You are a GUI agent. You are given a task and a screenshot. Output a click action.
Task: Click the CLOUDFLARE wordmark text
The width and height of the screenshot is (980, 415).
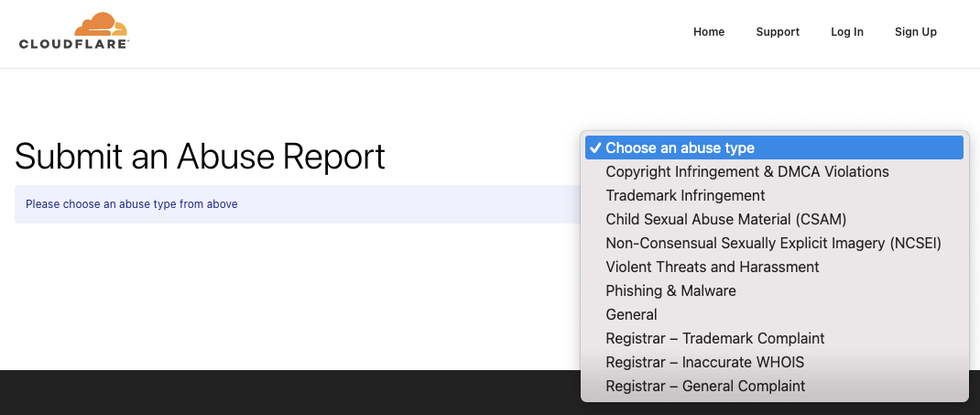pyautogui.click(x=74, y=44)
